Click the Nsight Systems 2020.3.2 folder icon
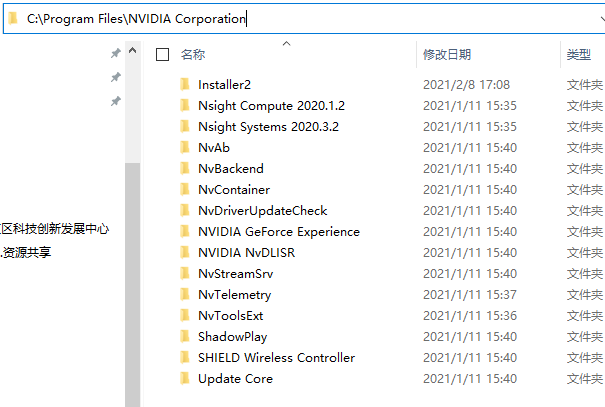605x407 pixels. 185,126
